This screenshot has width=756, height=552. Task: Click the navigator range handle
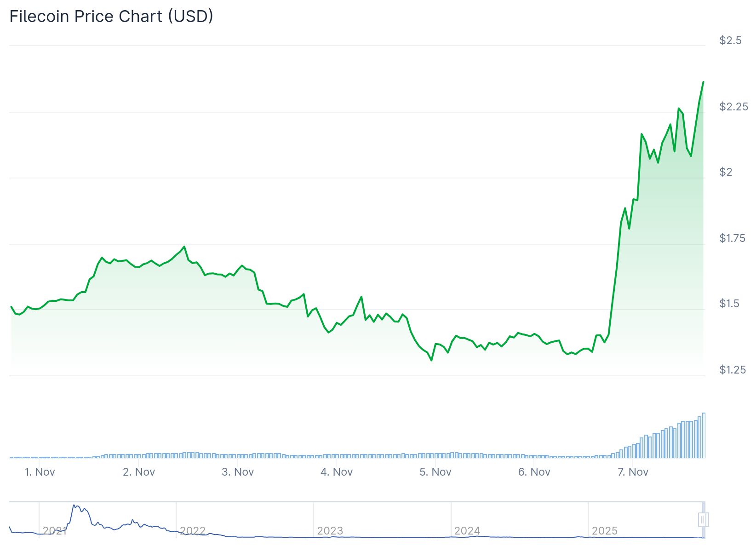[703, 520]
